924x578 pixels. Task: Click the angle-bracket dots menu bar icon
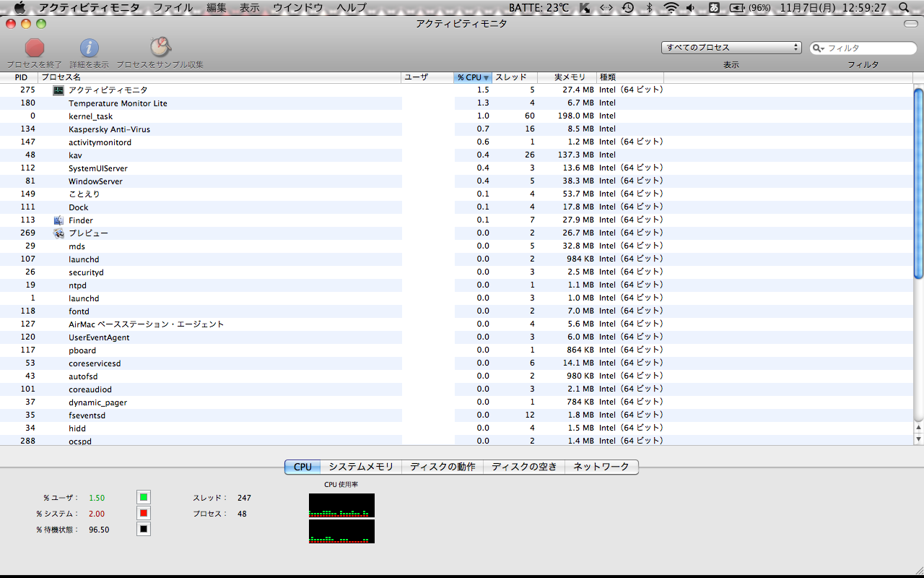point(606,8)
